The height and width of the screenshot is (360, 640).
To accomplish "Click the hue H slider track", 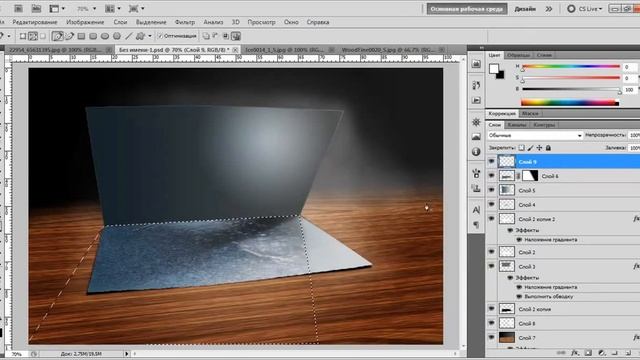I will pos(571,66).
